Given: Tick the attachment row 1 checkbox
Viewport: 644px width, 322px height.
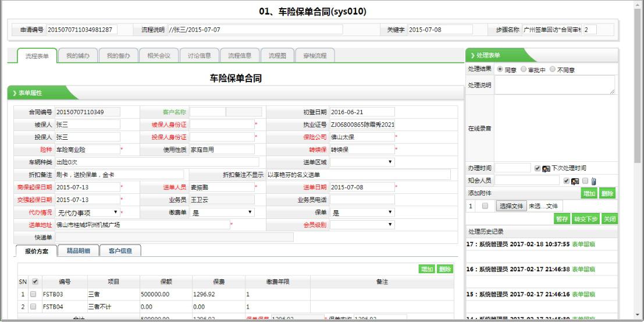Looking at the screenshot, I should click(x=485, y=206).
